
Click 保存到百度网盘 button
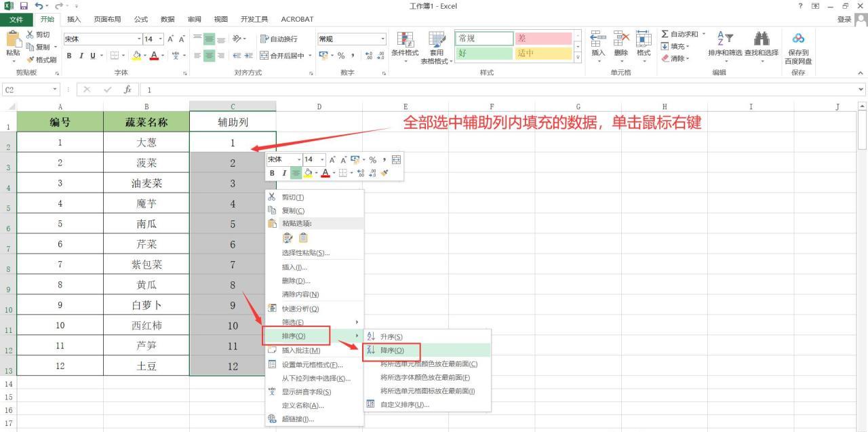pos(798,48)
